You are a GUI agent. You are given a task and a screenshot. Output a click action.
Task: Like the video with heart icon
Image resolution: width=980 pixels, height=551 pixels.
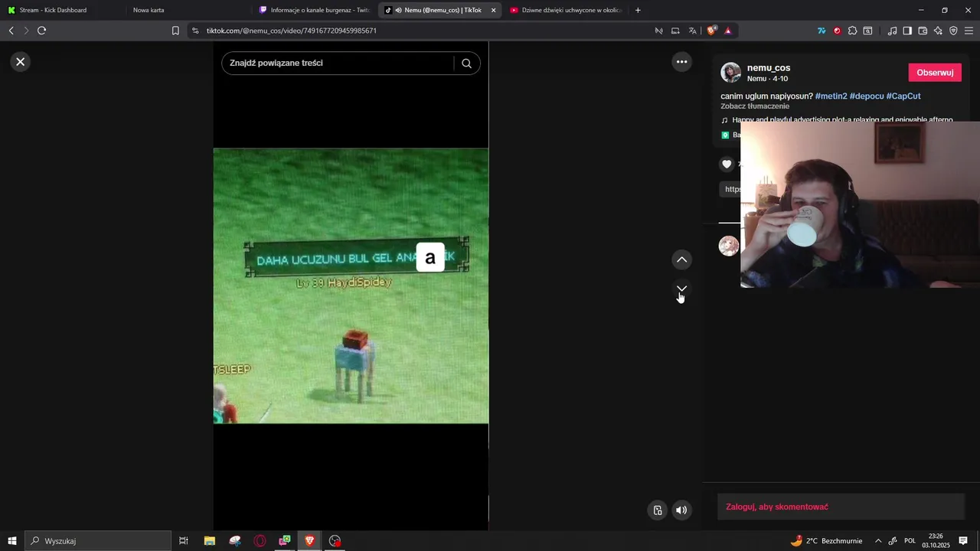(x=727, y=164)
